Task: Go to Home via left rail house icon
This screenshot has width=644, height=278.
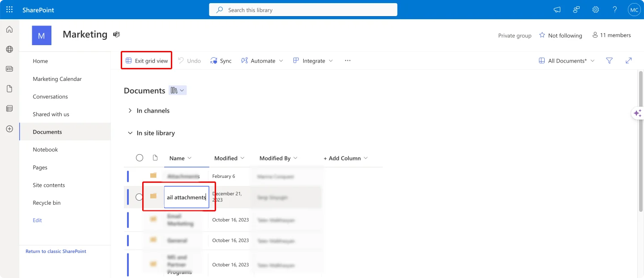Action: click(9, 29)
